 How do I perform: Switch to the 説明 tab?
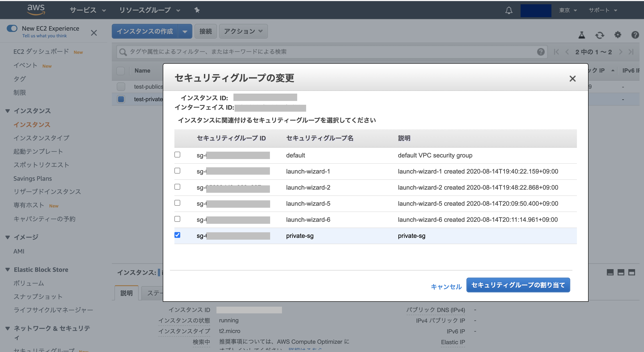click(126, 293)
